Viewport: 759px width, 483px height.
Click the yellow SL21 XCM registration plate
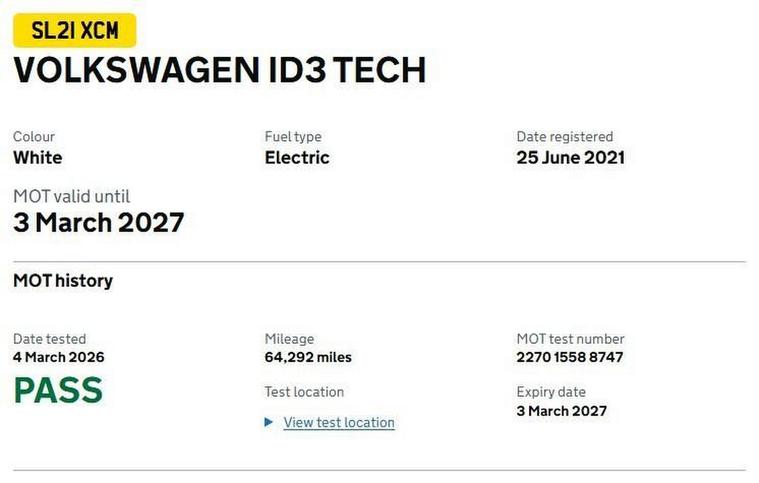[x=74, y=31]
